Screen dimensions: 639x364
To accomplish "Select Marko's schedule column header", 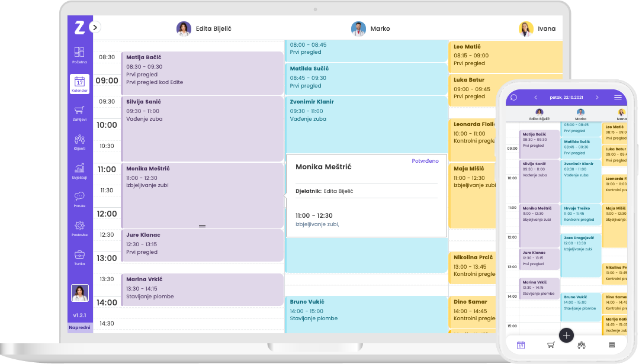I will [370, 28].
